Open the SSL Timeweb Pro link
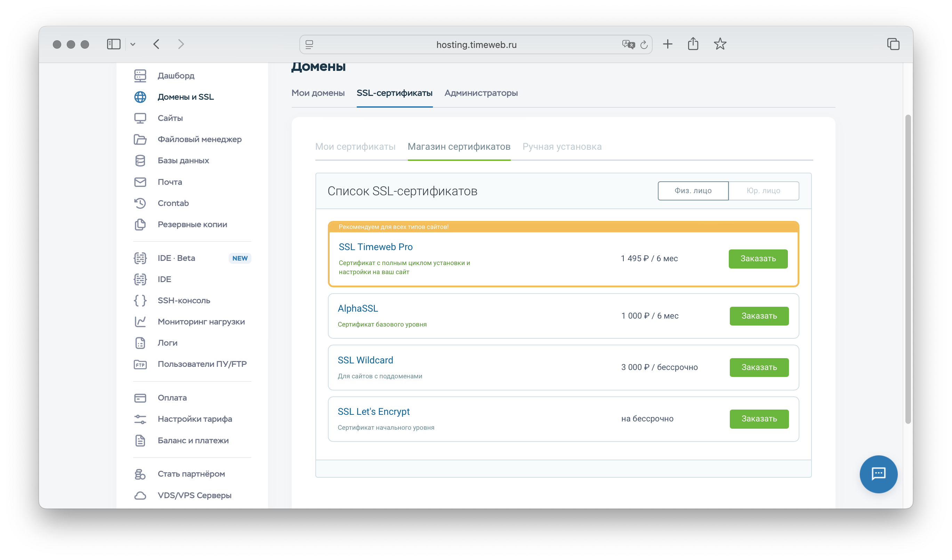This screenshot has width=952, height=560. coord(376,247)
